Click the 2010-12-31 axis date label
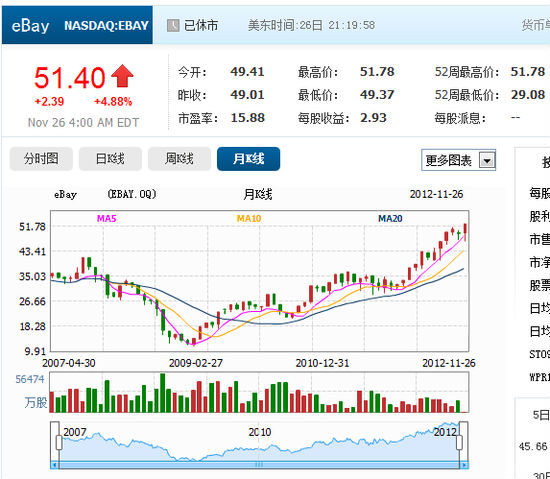 click(x=322, y=363)
